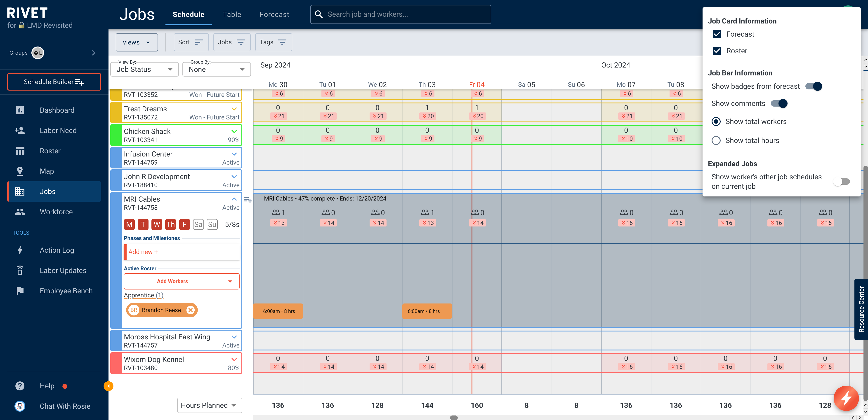Click the Schedule Builder button
Screen dimensions: 868x420
click(x=54, y=82)
